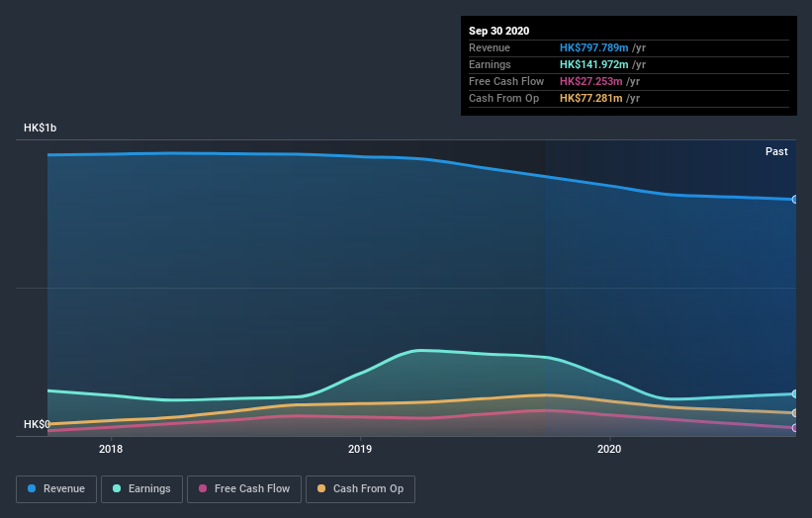Click the HK$1b y-axis label
The width and height of the screenshot is (812, 518).
(40, 128)
